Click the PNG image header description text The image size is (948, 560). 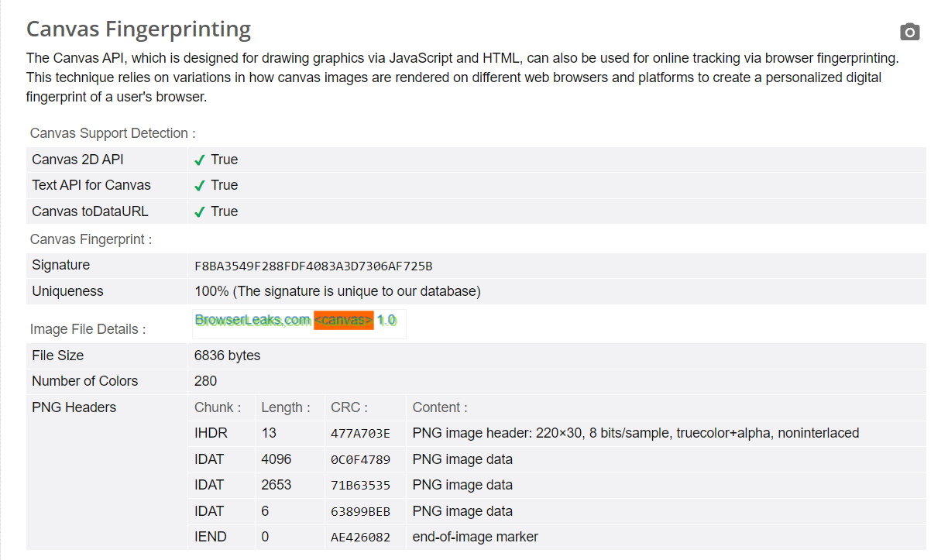click(636, 433)
